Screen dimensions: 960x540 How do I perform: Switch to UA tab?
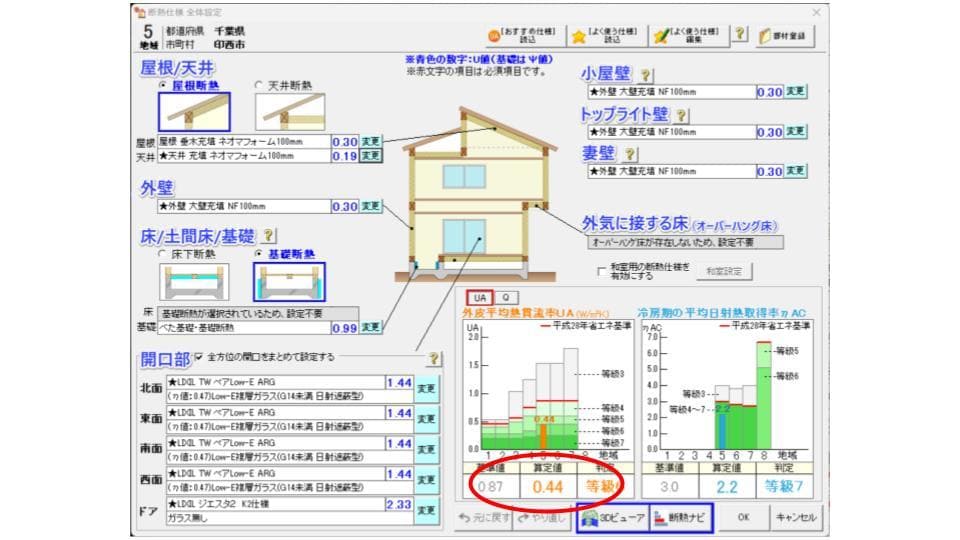[480, 298]
